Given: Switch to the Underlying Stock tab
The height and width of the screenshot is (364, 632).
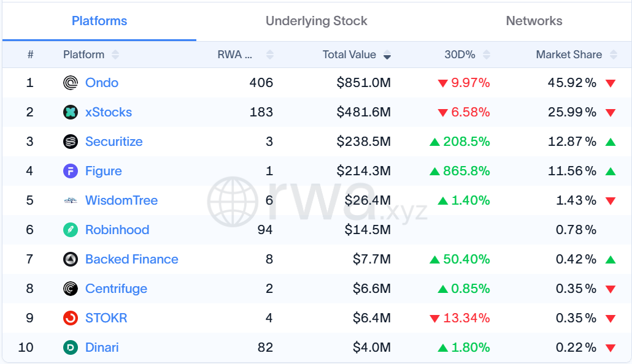Looking at the screenshot, I should 317,21.
